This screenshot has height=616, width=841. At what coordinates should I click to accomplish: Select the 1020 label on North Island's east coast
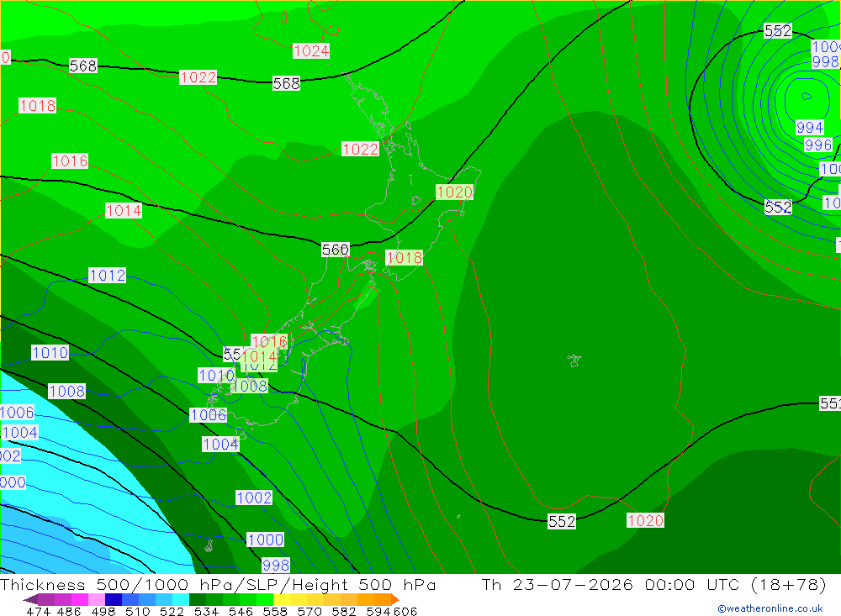pos(454,192)
